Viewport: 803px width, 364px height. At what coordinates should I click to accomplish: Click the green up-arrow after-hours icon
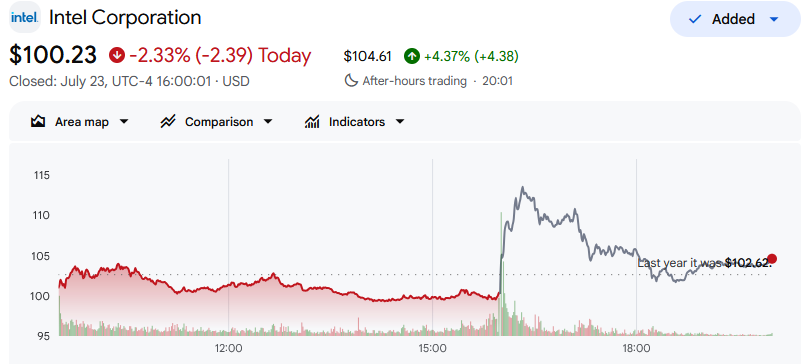pyautogui.click(x=412, y=56)
